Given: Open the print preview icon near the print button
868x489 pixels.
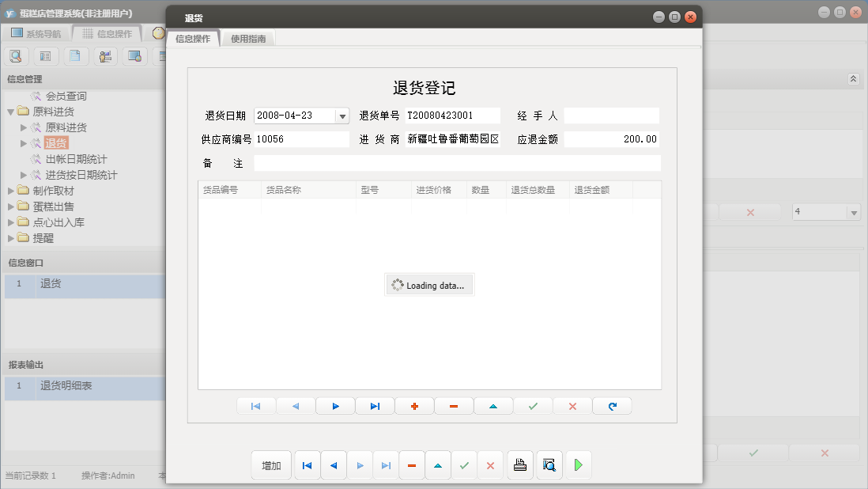Looking at the screenshot, I should [549, 464].
